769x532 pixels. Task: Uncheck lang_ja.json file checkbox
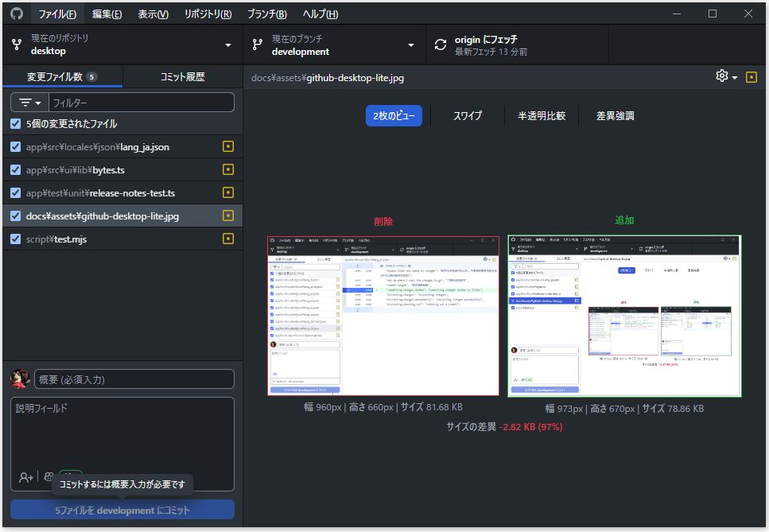click(16, 146)
